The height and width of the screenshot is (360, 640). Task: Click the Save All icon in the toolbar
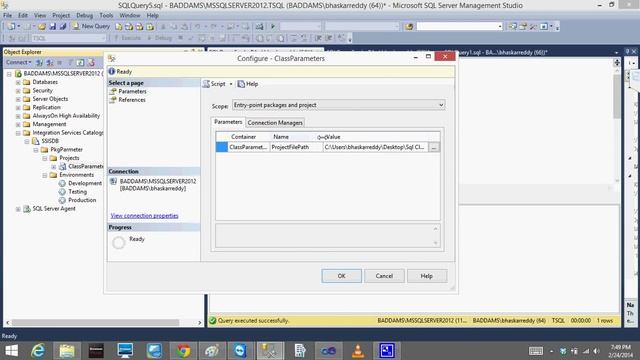click(x=63, y=27)
